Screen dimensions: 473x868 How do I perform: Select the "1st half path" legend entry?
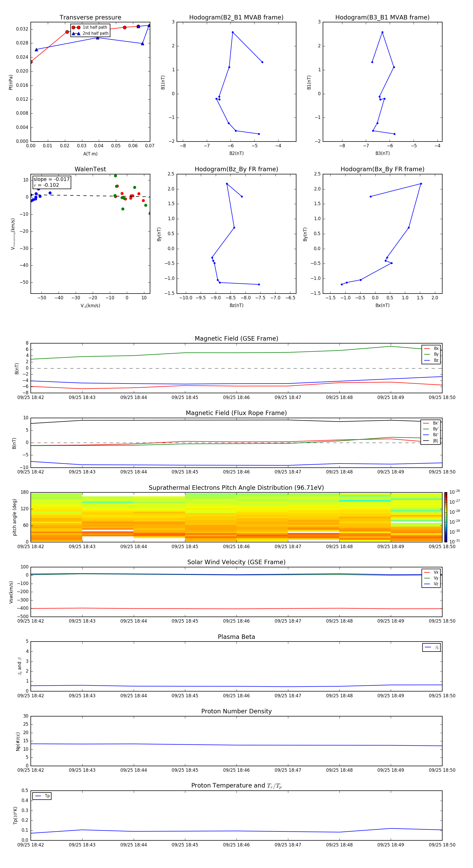[x=90, y=27]
